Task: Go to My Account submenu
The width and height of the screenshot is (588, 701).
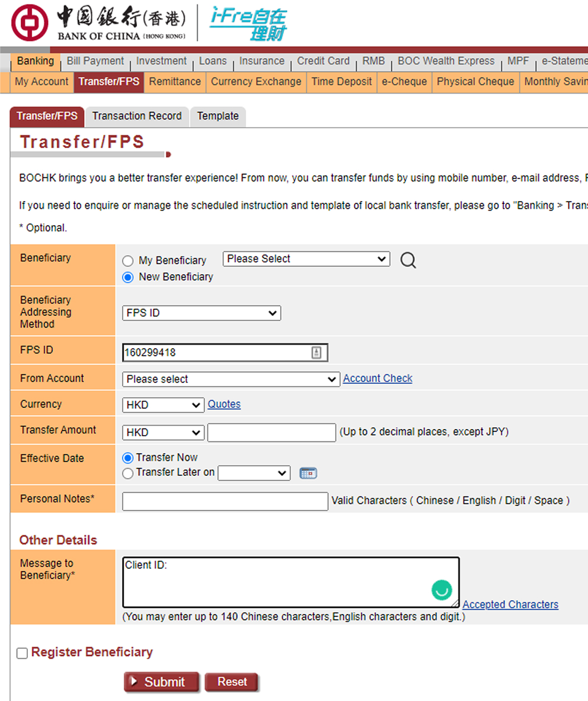Action: click(42, 82)
